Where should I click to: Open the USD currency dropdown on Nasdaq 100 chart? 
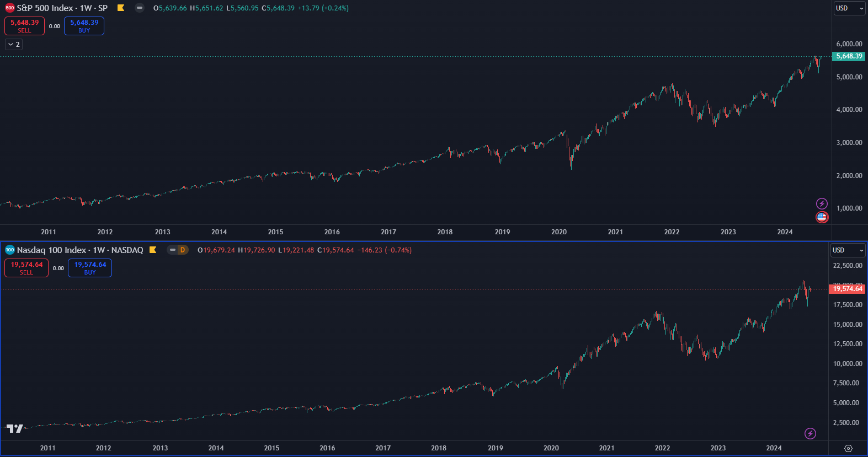(848, 250)
